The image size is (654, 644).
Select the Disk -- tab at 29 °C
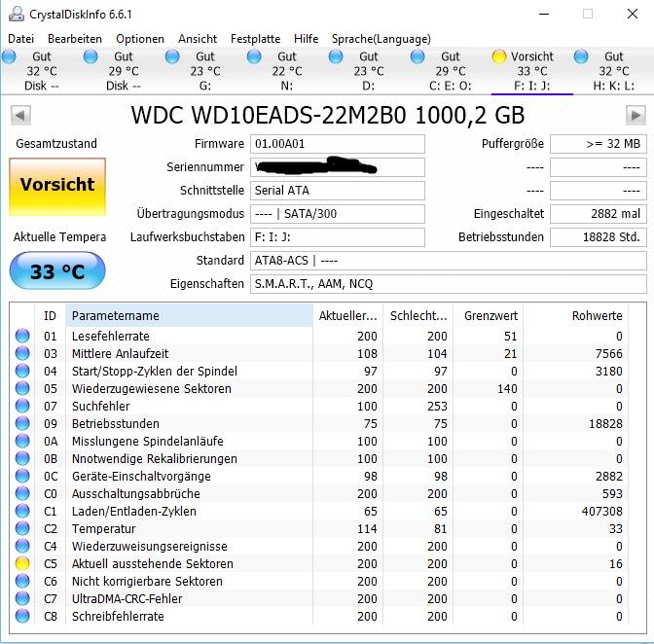(x=123, y=71)
